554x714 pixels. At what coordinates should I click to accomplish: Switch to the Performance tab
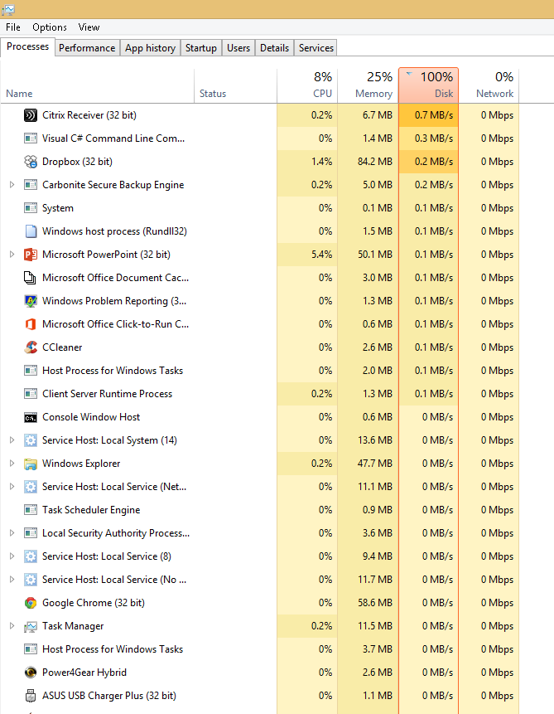pos(87,48)
